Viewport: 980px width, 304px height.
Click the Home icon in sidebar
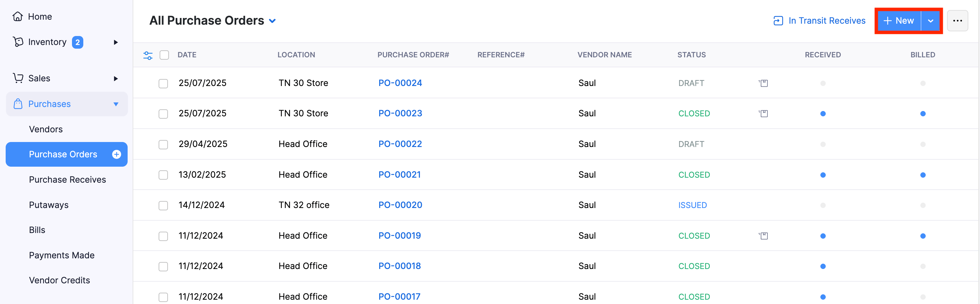pos(18,16)
